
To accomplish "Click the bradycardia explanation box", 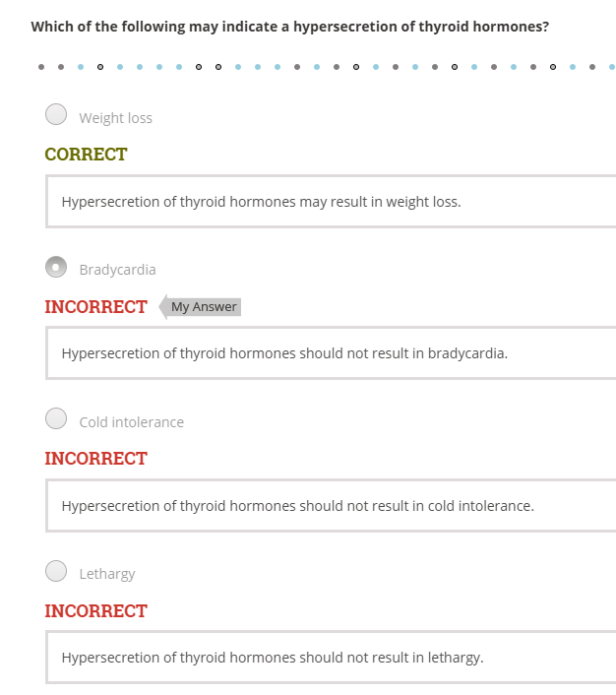I will [331, 353].
